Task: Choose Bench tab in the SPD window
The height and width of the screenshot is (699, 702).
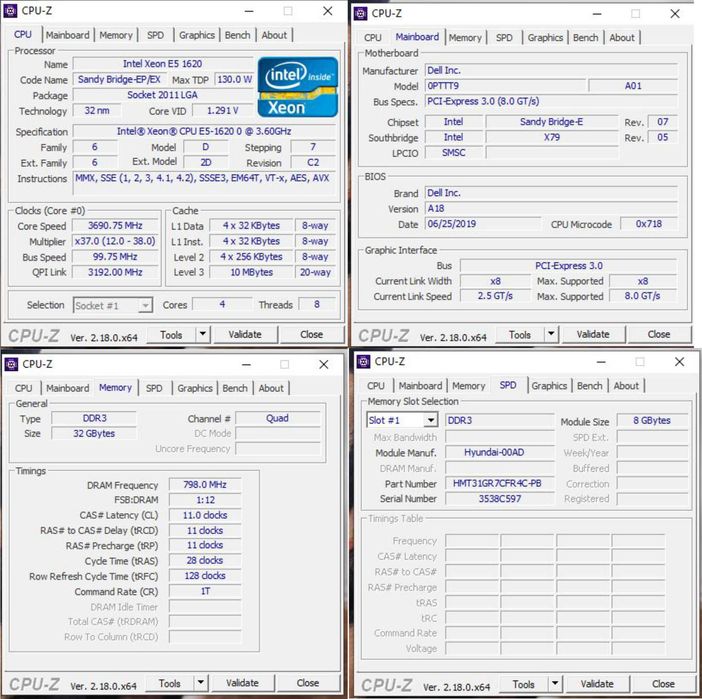Action: click(x=589, y=386)
